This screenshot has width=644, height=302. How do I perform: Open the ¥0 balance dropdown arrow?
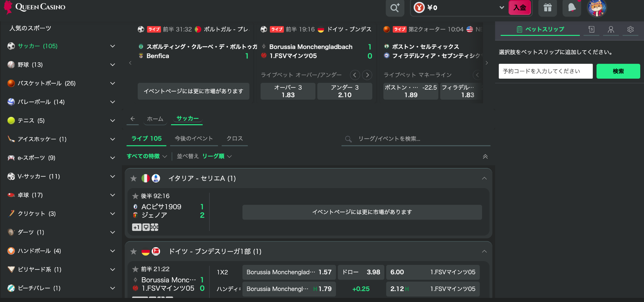[502, 8]
